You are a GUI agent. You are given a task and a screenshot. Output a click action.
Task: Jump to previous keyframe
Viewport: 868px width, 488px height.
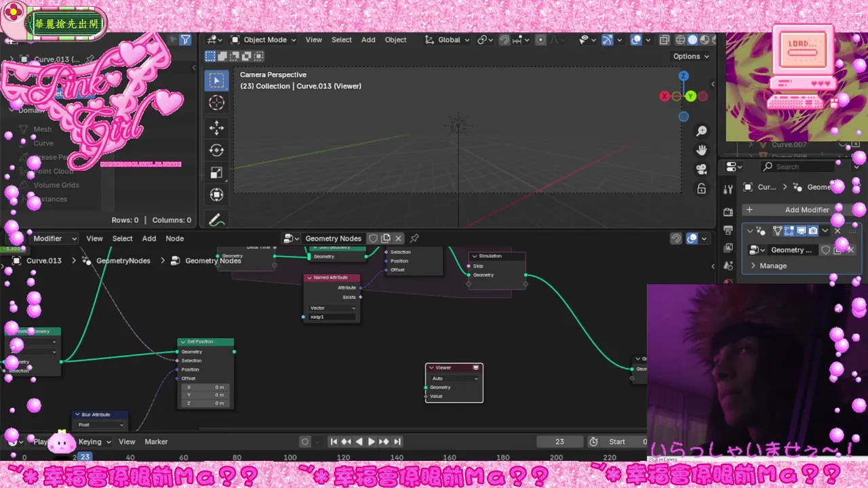[x=346, y=442]
